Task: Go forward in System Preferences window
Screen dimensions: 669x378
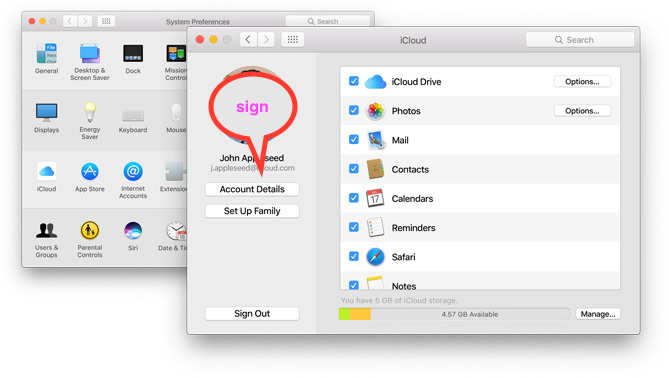Action: 85,21
